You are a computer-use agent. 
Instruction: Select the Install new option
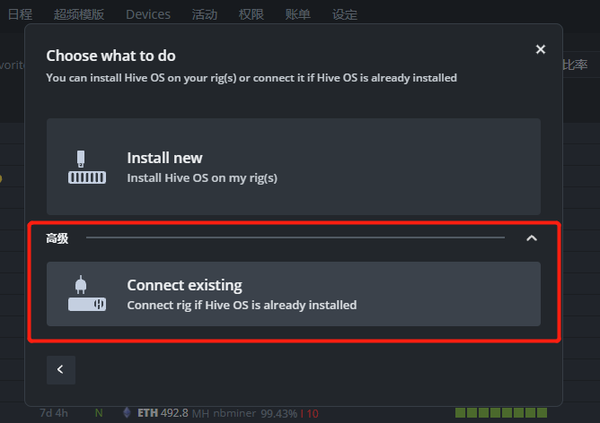click(293, 167)
